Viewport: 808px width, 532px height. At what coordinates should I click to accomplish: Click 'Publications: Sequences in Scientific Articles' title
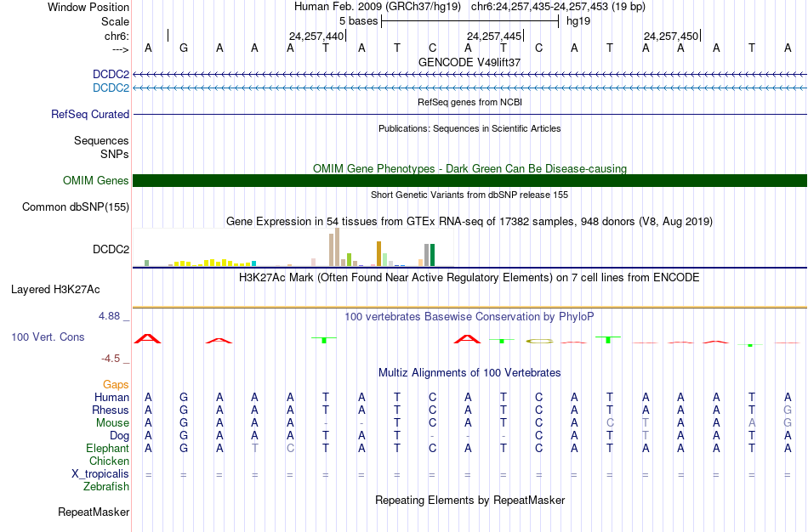469,128
